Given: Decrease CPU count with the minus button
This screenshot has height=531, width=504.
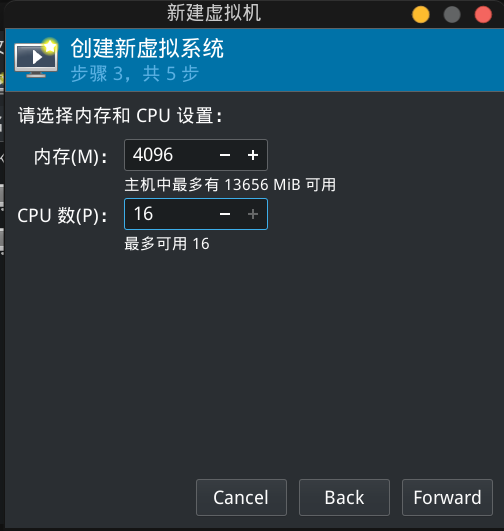Looking at the screenshot, I should pyautogui.click(x=225, y=214).
